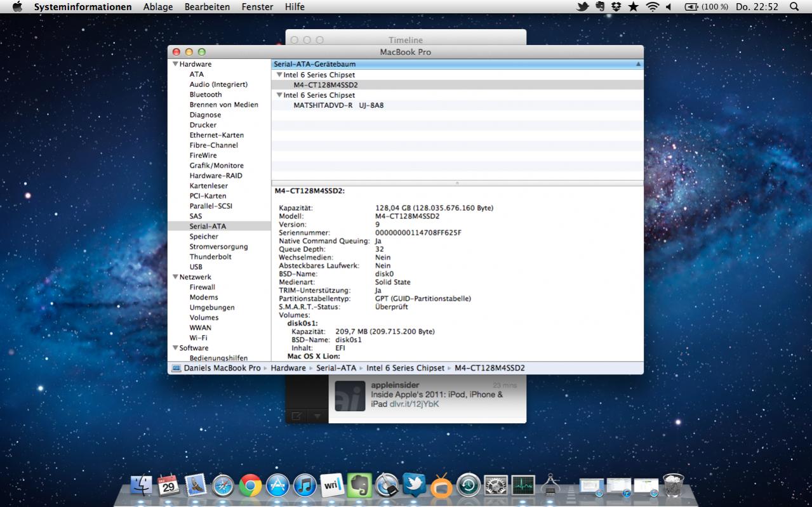Open Evernote elephant icon in Dock
The width and height of the screenshot is (812, 507).
[359, 486]
